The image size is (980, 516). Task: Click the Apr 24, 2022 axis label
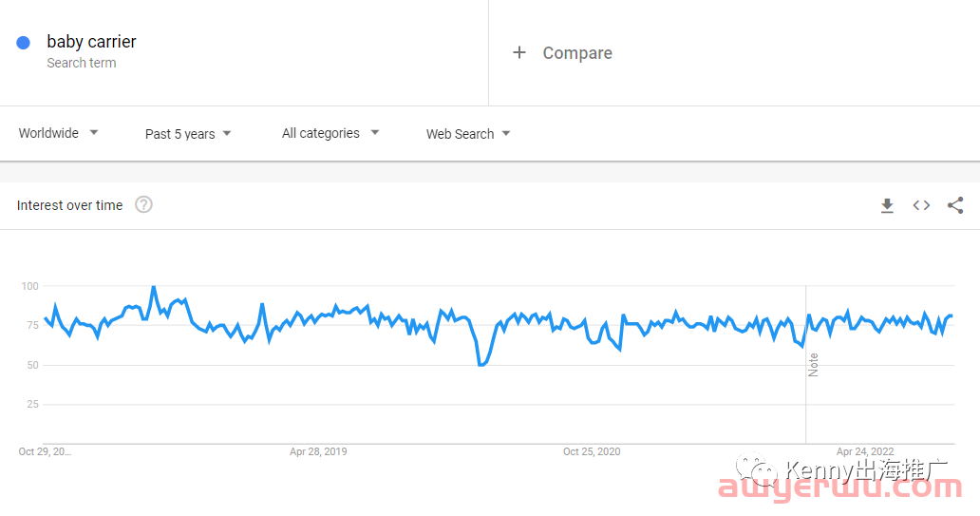coord(865,451)
